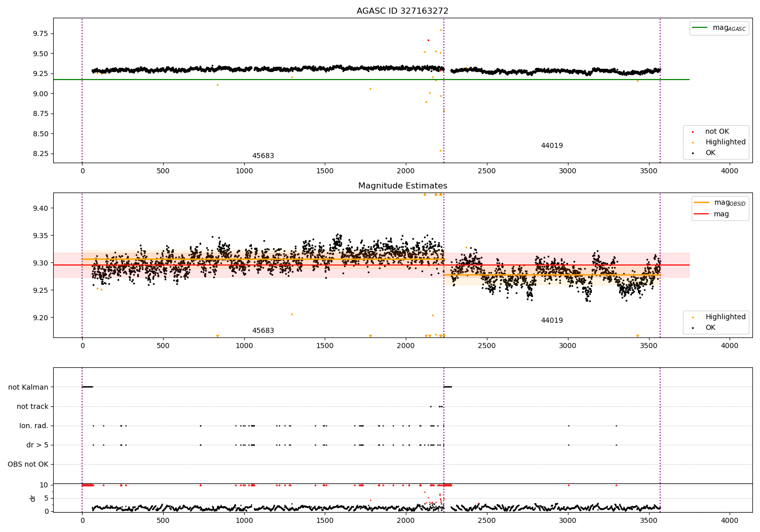Click the 'Magnitude Estimates' plot title
Viewport: 760px width, 532px height.
(x=402, y=186)
